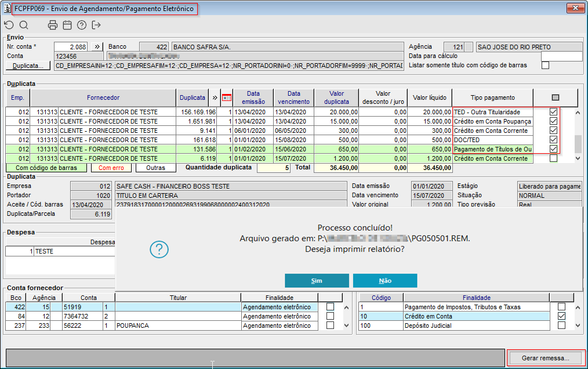
Task: Select TESTE despesa row
Action: coord(60,251)
